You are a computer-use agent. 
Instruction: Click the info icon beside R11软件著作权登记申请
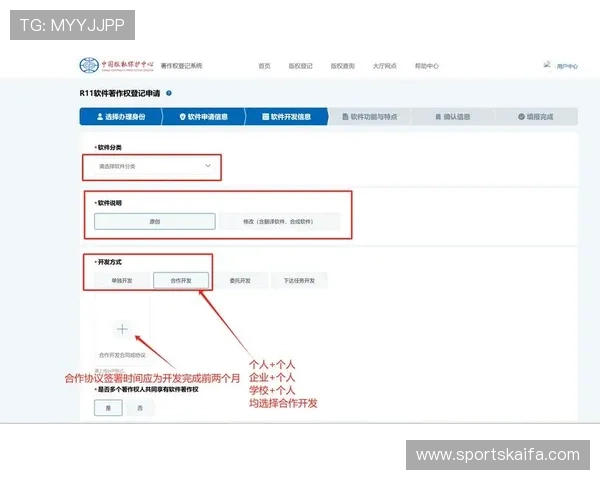(169, 93)
